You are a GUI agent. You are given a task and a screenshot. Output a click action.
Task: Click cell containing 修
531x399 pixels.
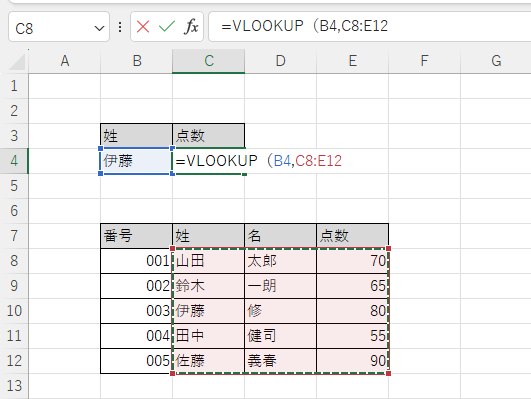pyautogui.click(x=280, y=311)
